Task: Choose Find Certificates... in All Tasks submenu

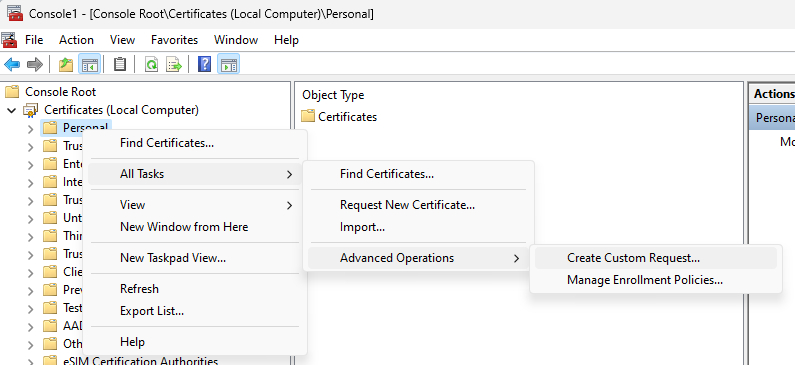Action: [x=418, y=174]
